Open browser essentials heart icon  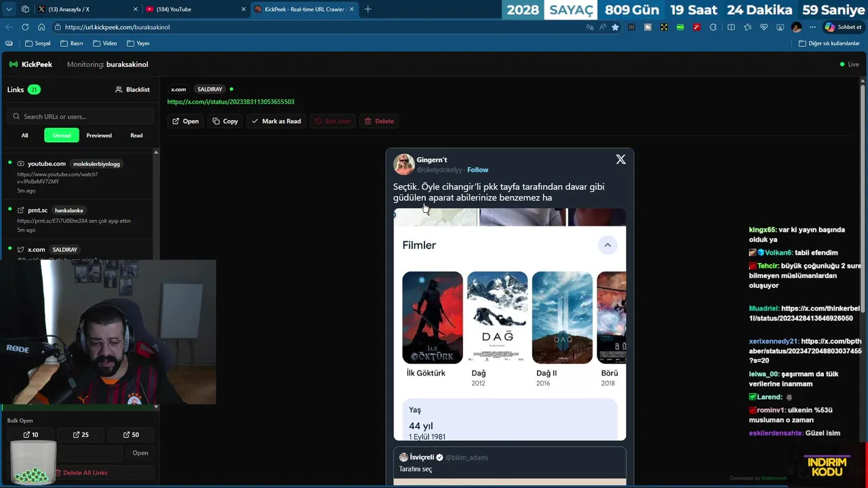[764, 27]
